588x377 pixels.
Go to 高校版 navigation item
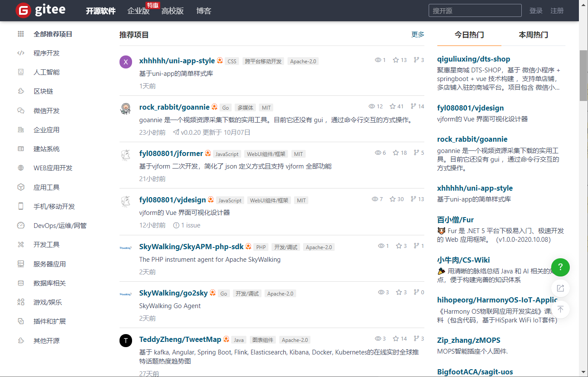[173, 11]
